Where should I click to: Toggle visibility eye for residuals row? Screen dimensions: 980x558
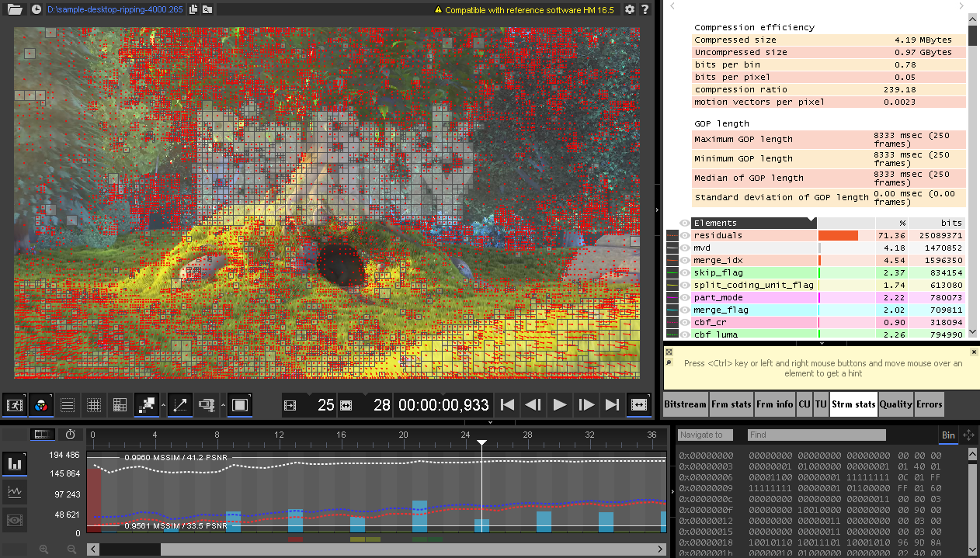pos(685,235)
